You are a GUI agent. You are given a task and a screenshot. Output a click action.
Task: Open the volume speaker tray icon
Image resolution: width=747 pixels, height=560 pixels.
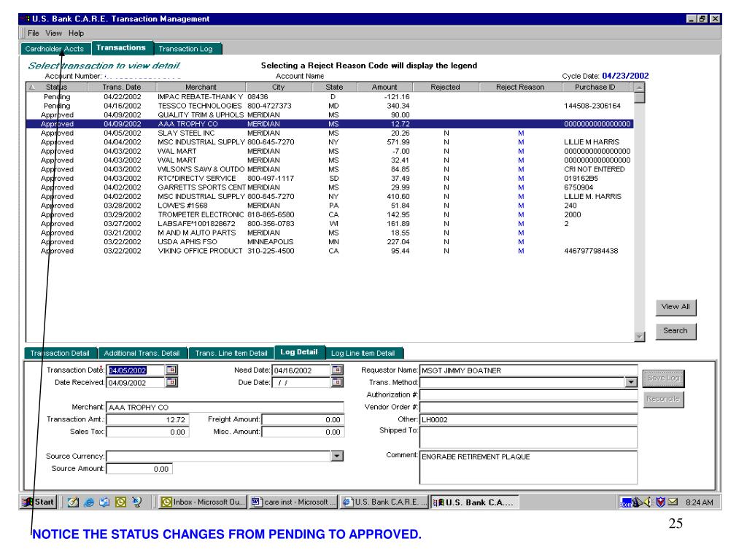(x=648, y=502)
